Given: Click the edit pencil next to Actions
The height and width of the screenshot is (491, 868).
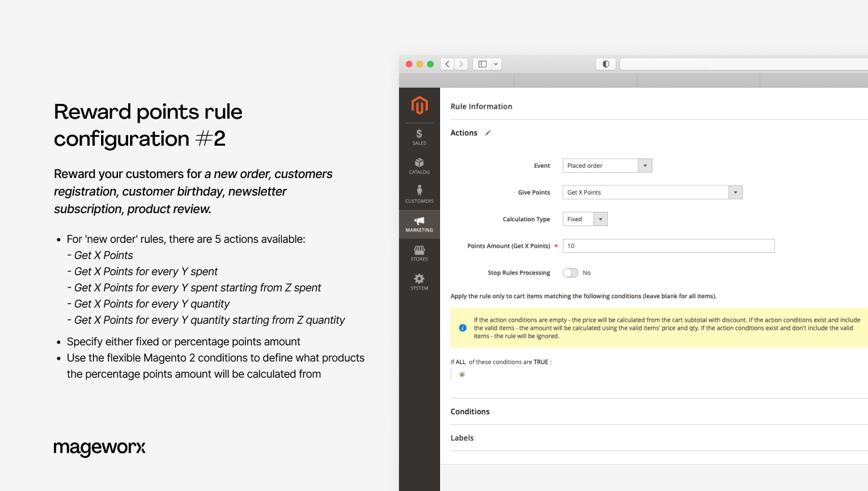Looking at the screenshot, I should coord(487,133).
